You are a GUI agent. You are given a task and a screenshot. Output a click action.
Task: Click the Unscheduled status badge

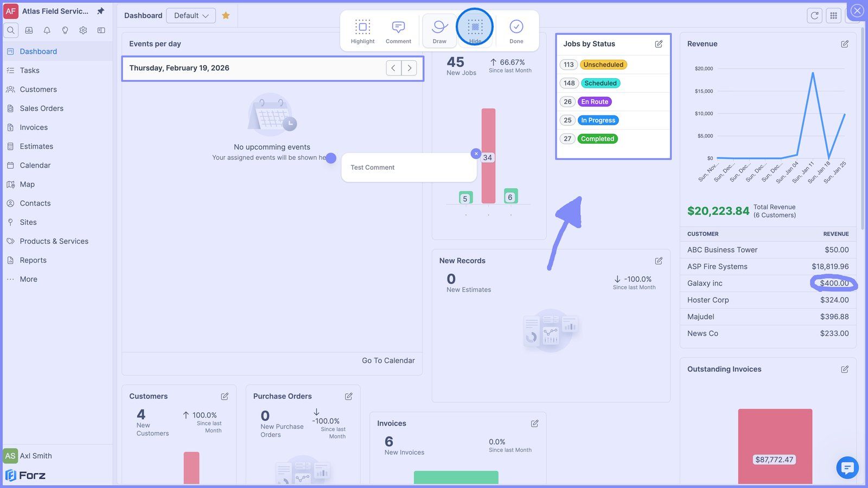[x=603, y=65]
